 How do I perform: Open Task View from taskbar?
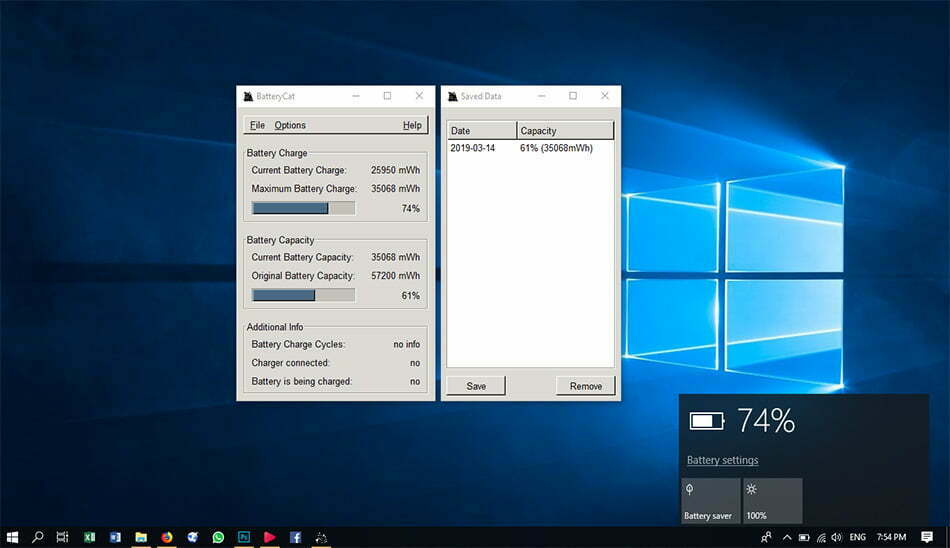click(62, 537)
